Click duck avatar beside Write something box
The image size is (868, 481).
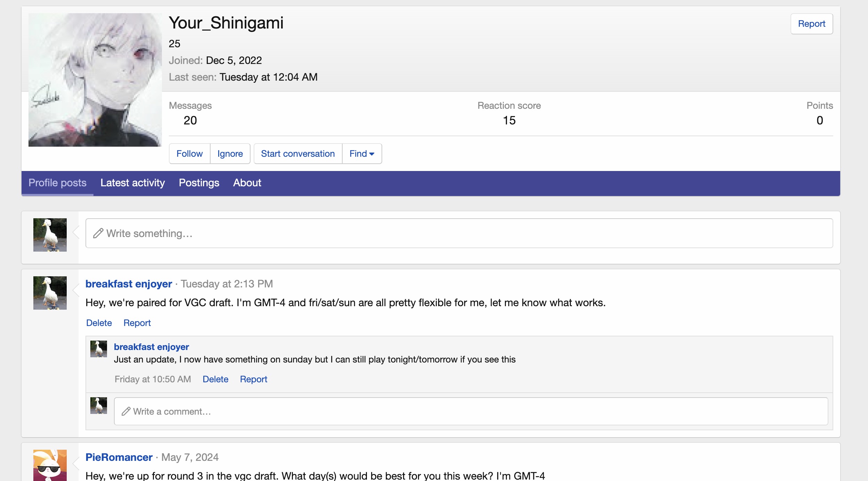(50, 235)
